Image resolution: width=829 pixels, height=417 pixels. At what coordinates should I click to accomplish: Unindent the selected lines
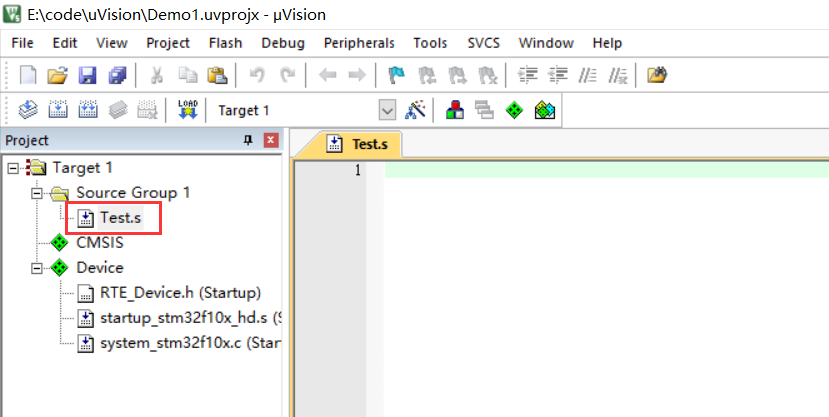tap(557, 76)
